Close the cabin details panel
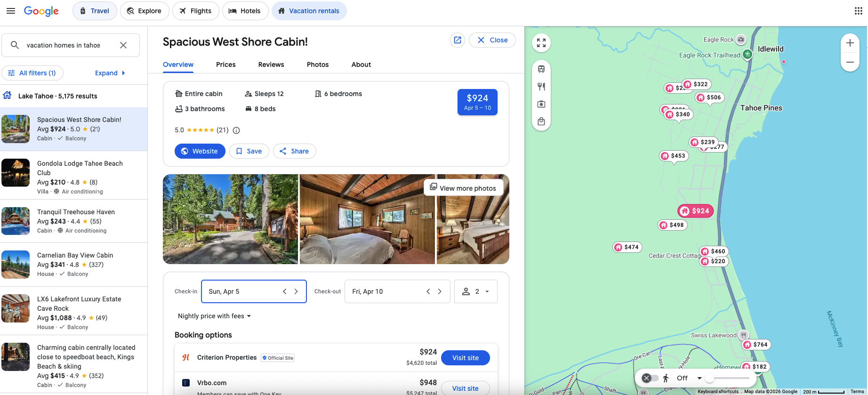This screenshot has height=395, width=868. tap(492, 40)
